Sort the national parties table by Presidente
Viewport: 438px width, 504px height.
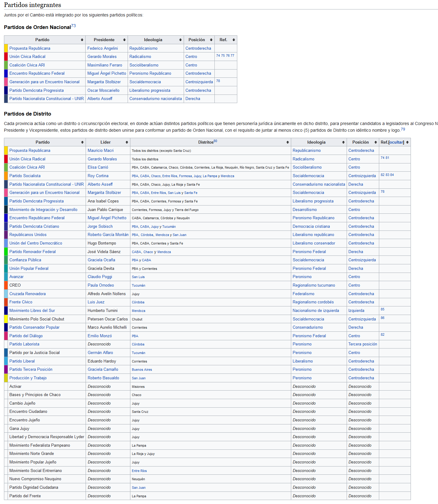124,40
